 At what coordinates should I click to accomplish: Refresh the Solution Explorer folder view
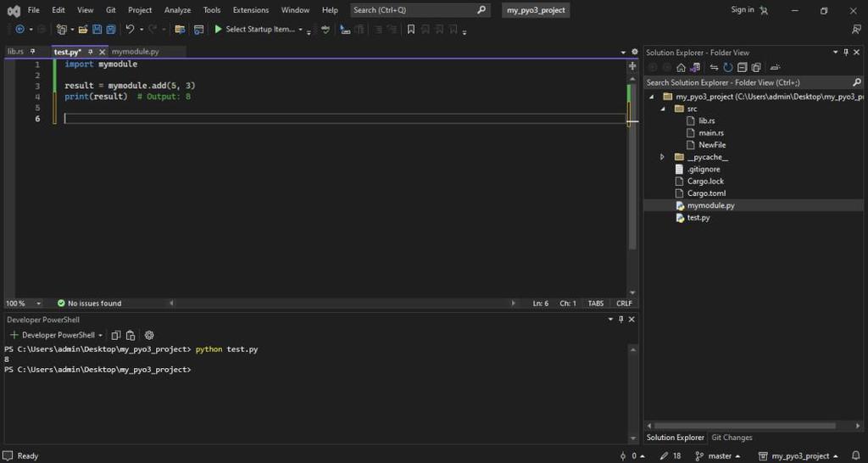[x=727, y=68]
